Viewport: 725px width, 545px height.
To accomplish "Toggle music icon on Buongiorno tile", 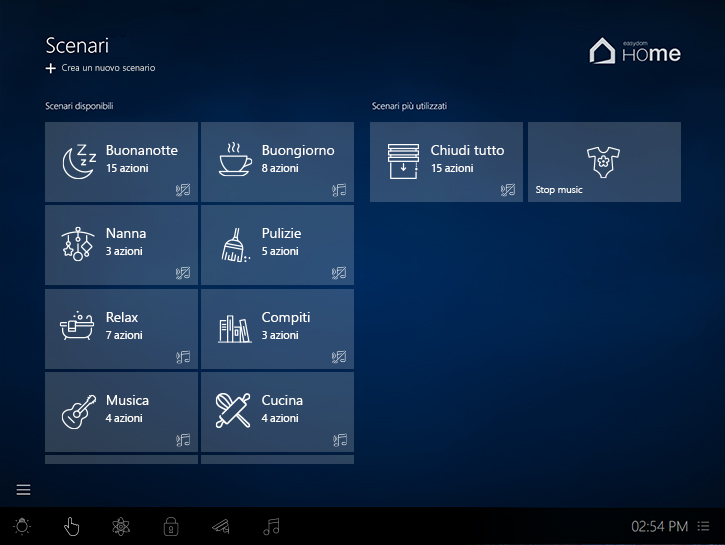I will [339, 190].
